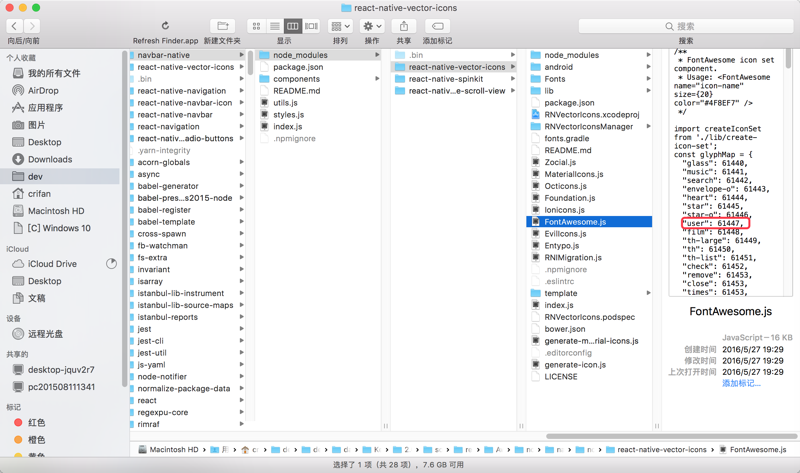
Task: Click react-native-vector-icons in path bar
Action: [657, 450]
